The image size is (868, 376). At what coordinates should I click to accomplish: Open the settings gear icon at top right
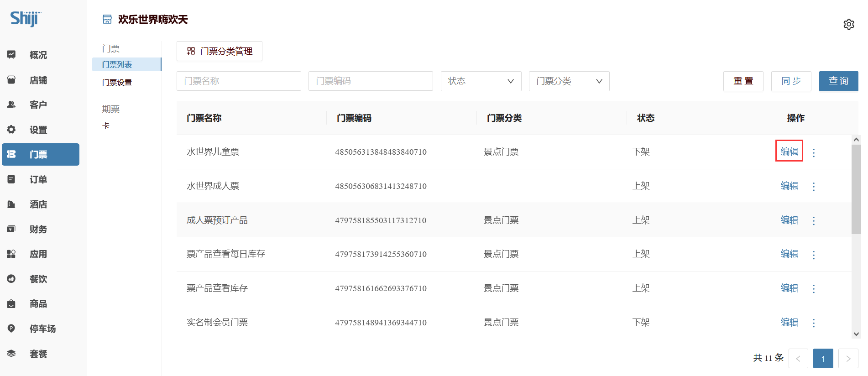click(848, 24)
